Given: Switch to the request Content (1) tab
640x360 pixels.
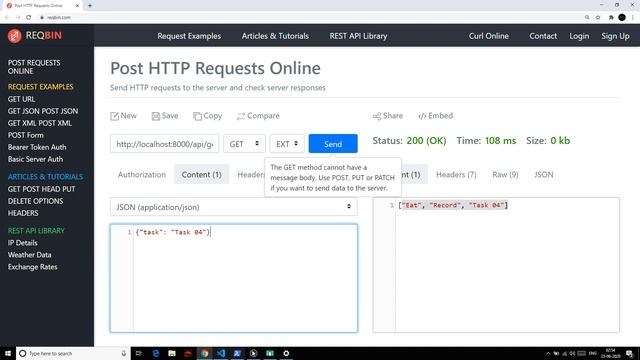Looking at the screenshot, I should 202,174.
